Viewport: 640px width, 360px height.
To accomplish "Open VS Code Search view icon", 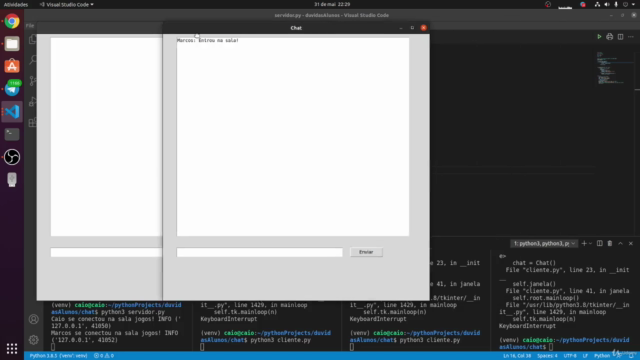I will click(33, 60).
